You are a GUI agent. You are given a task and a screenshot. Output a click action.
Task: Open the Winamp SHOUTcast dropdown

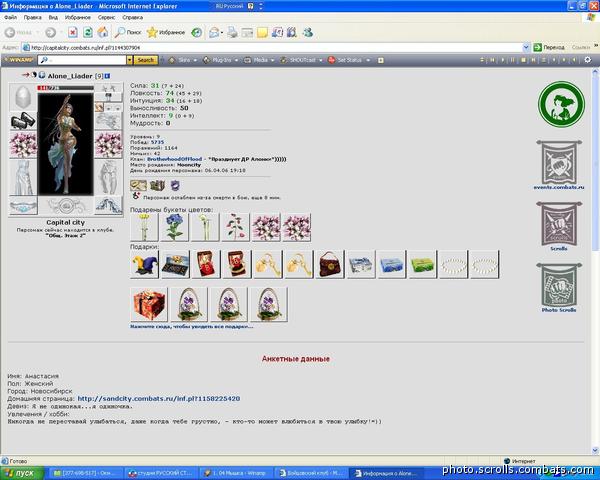pos(302,60)
